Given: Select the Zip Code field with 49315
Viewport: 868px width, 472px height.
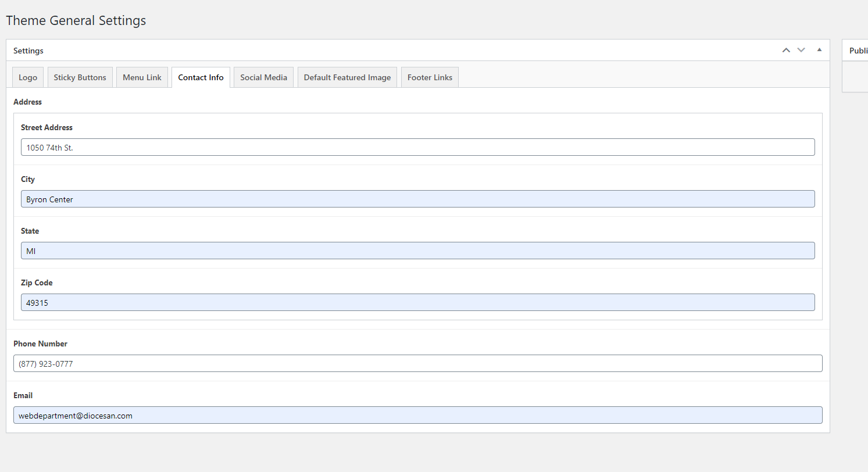Looking at the screenshot, I should click(x=417, y=303).
